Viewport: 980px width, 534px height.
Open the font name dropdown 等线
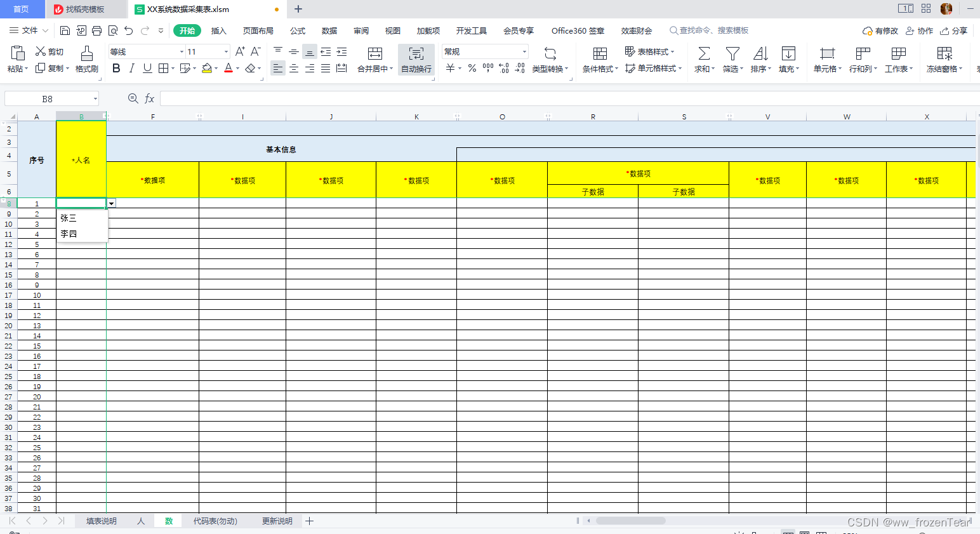click(x=182, y=51)
